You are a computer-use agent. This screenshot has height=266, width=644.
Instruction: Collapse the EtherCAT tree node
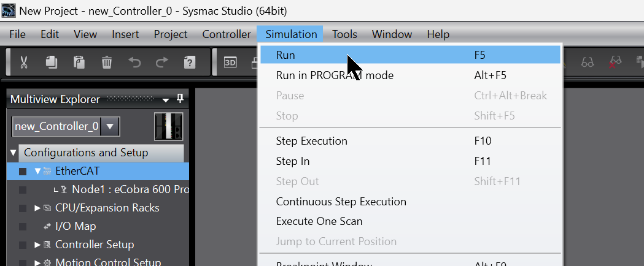tap(38, 172)
